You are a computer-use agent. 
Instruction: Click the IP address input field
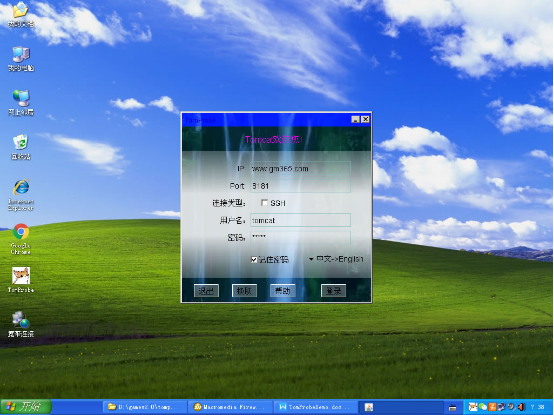tap(300, 168)
